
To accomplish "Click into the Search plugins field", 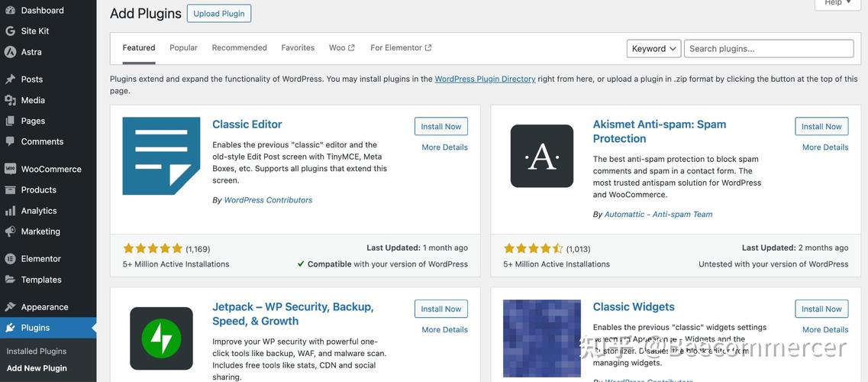I will [x=769, y=48].
